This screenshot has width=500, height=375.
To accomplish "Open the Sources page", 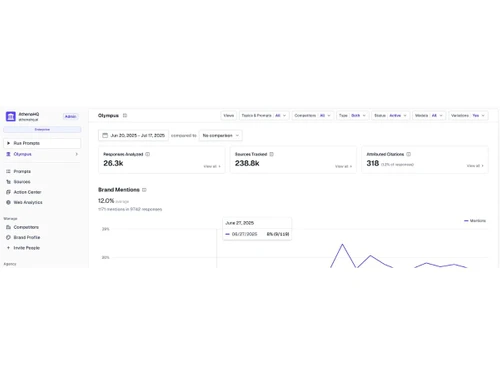I will point(22,182).
